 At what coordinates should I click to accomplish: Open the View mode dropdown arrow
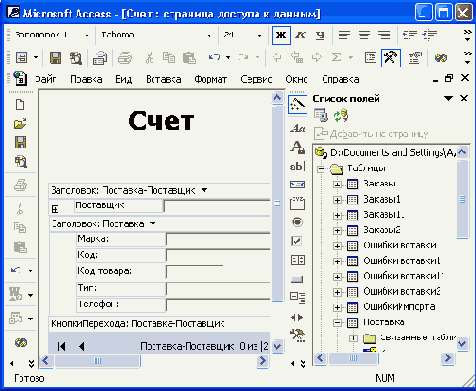(36, 58)
